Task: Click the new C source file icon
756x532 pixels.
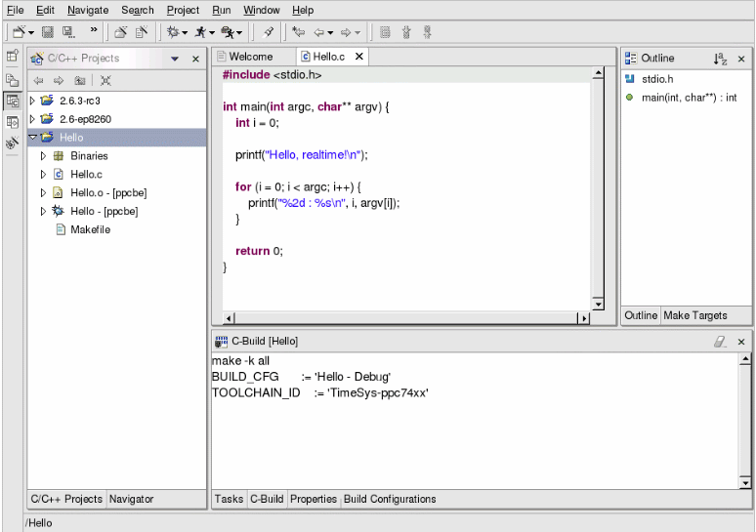Action: click(x=142, y=32)
